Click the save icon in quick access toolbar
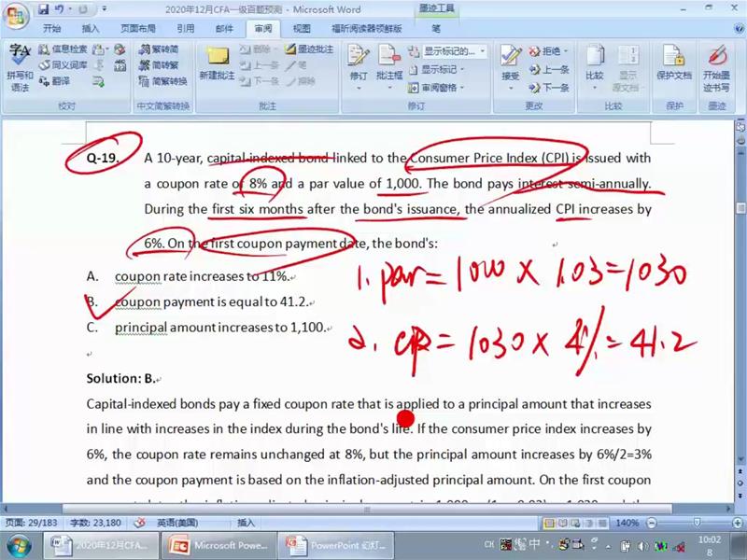 coord(43,9)
